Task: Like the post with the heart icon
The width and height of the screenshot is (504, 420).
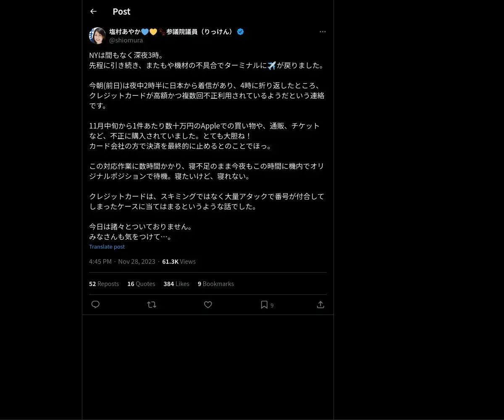Action: point(208,304)
